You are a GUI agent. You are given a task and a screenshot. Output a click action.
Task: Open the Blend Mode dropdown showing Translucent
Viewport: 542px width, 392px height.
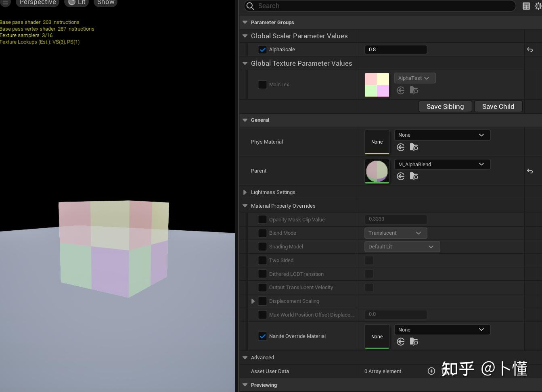pos(396,233)
